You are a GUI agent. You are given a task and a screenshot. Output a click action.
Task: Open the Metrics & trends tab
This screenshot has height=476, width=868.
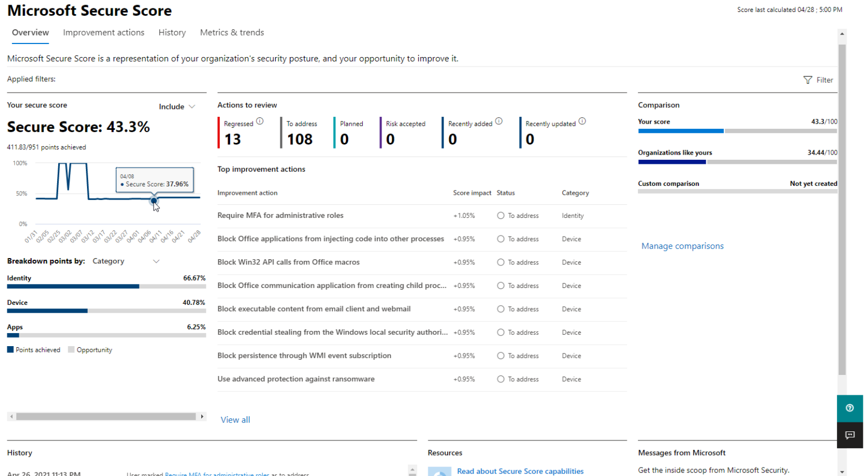tap(232, 33)
